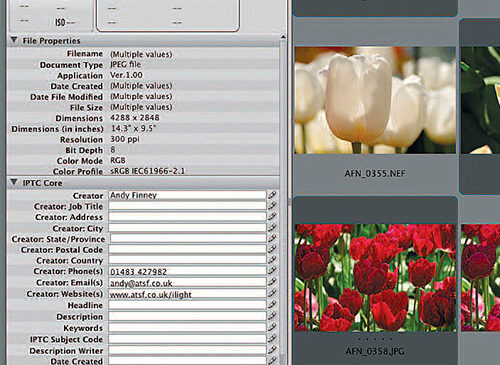
Task: Click the pencil icon beside Creator: State/Province
Action: point(272,238)
